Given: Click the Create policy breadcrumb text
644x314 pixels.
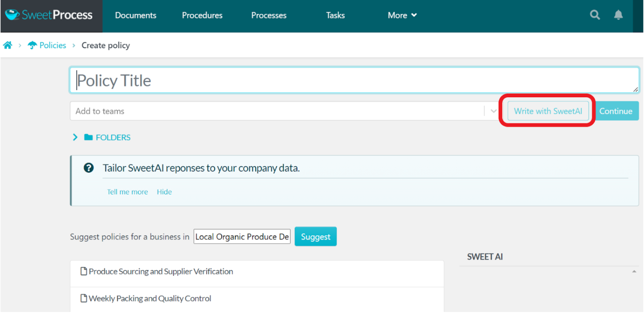Looking at the screenshot, I should point(106,45).
